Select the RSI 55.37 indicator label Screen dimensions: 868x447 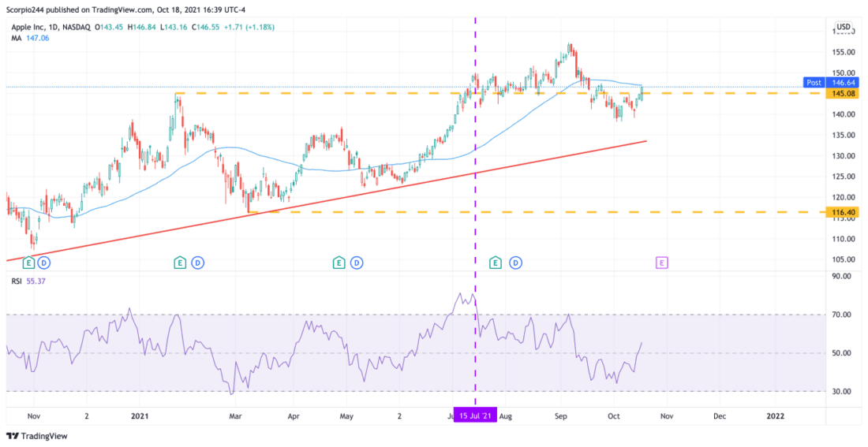(x=26, y=281)
